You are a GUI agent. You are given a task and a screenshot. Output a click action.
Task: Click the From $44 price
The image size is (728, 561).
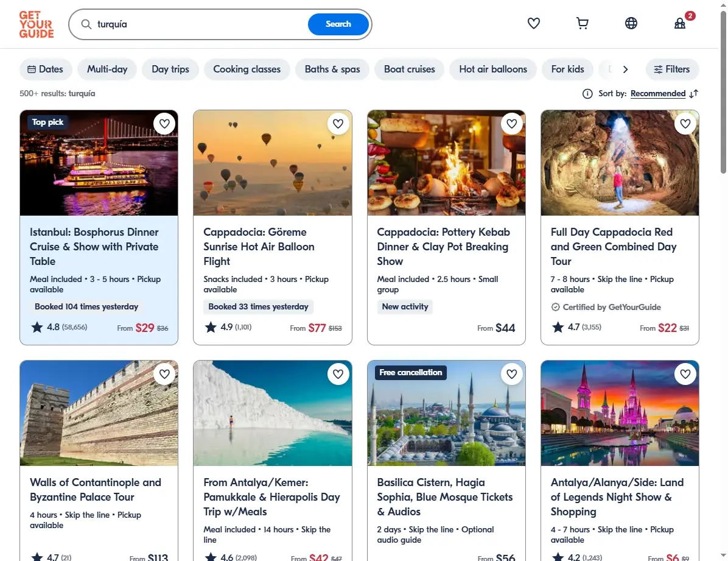(x=496, y=328)
